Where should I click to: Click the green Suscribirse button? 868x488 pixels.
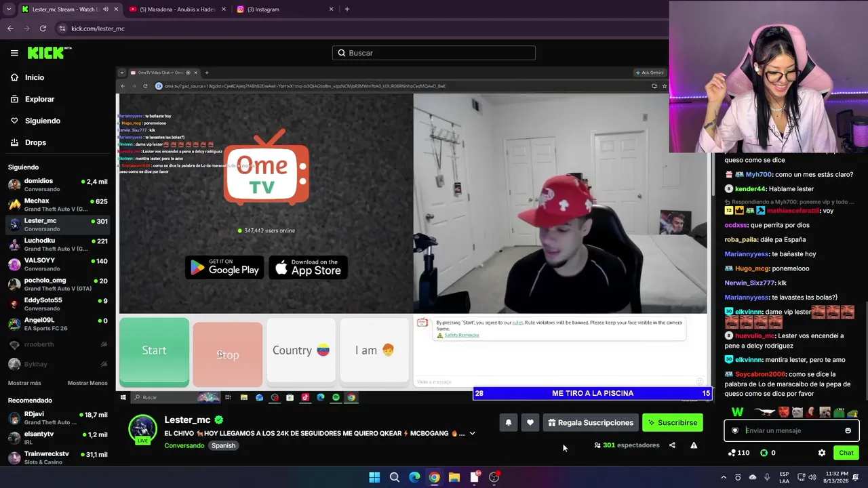(672, 422)
